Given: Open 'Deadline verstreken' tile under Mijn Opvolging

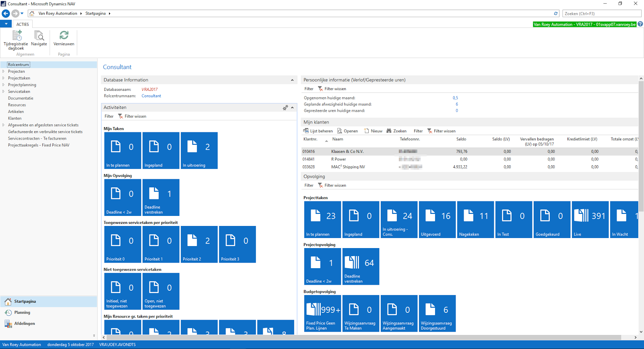Looking at the screenshot, I should 161,197.
